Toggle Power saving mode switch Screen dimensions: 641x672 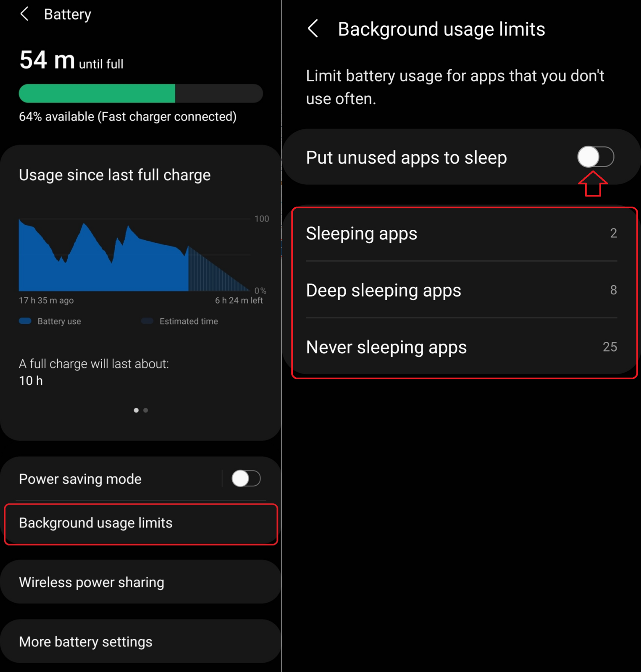pos(246,478)
